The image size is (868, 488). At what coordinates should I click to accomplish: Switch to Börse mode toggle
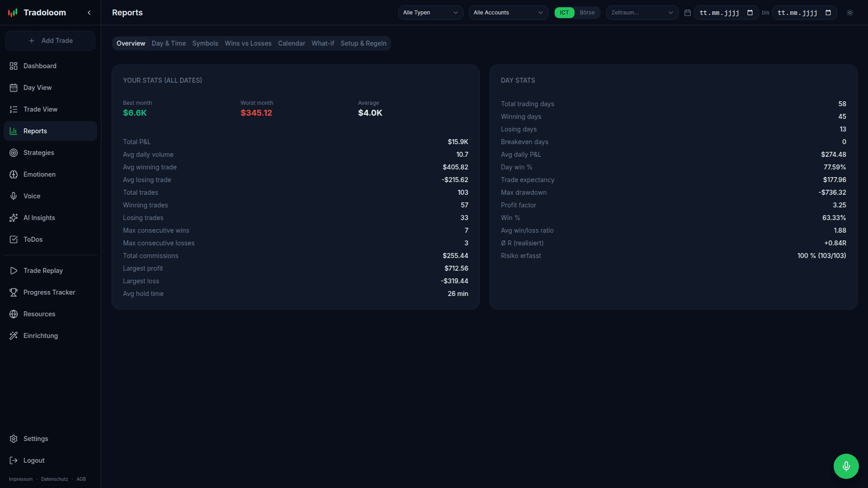pos(587,13)
